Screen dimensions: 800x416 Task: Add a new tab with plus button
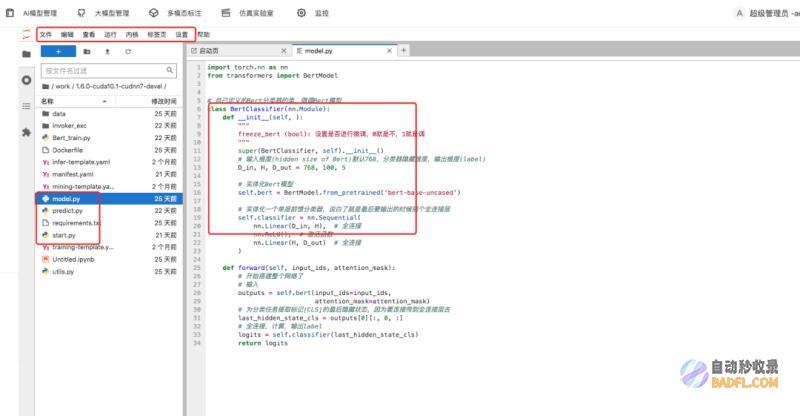tap(403, 51)
